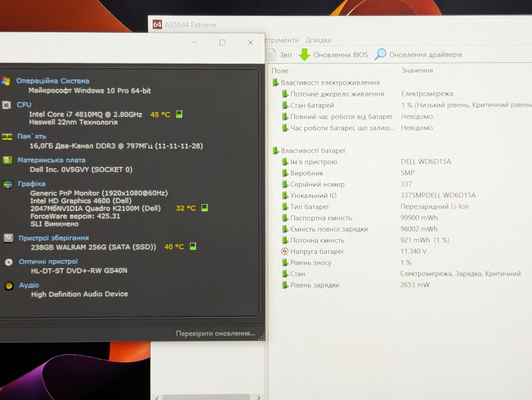532x400 pixels.
Task: Click the Напруга батареї voltage icon
Action: [285, 251]
